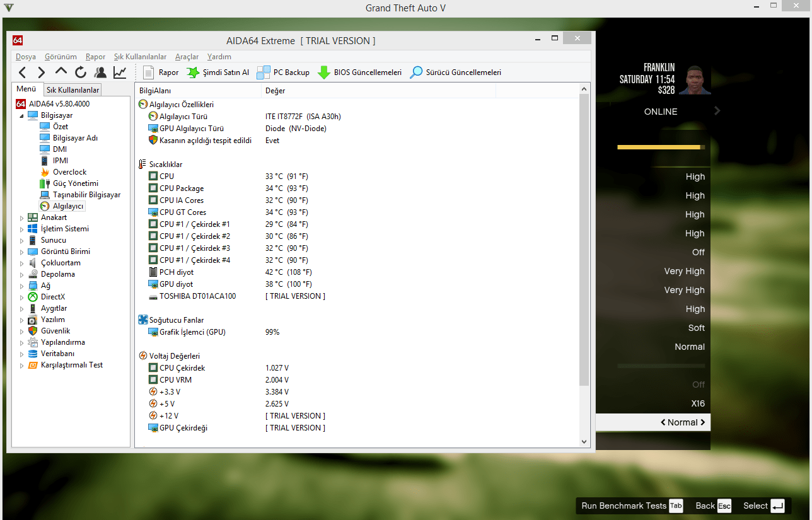Click the Back Esc prompt in GTA V

click(714, 506)
